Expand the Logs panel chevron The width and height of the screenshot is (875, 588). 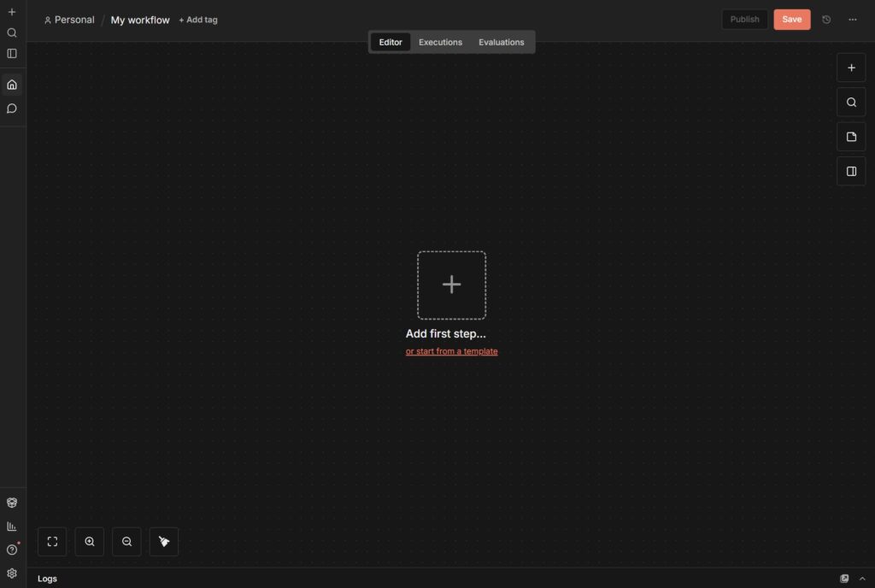861,579
